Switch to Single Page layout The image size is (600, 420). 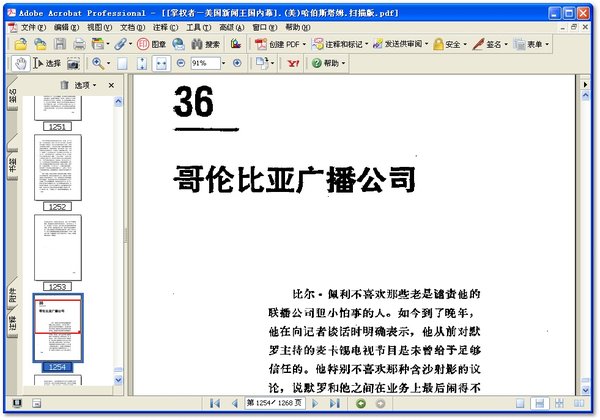tap(520, 403)
